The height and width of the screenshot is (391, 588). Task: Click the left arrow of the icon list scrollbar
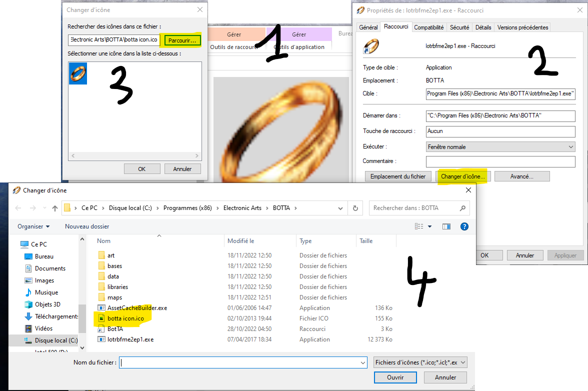[x=73, y=155]
